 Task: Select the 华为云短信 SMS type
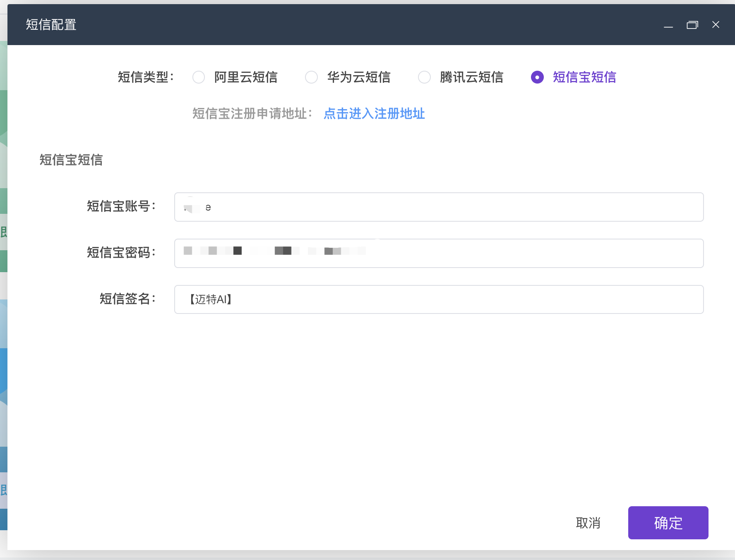click(311, 77)
